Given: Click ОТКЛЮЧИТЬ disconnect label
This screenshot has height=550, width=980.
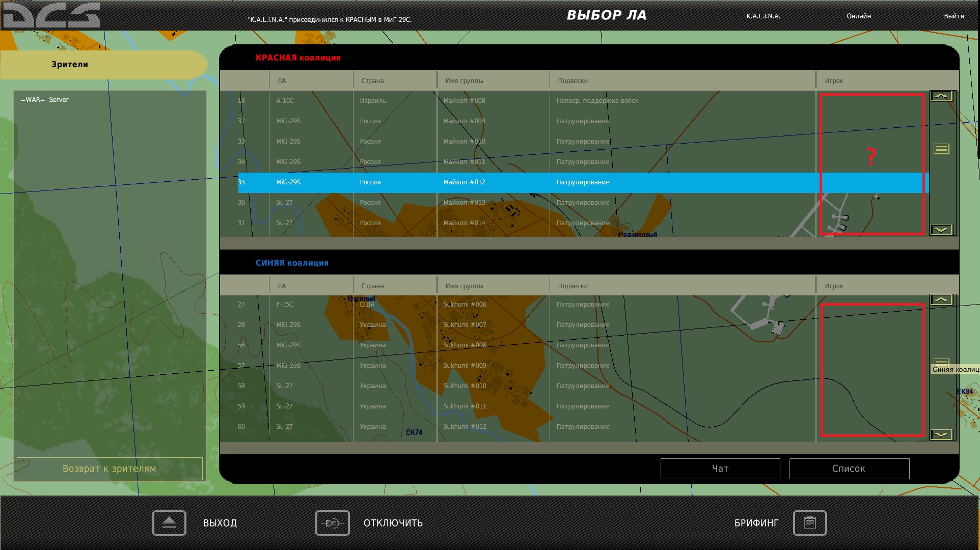Looking at the screenshot, I should pos(393,523).
